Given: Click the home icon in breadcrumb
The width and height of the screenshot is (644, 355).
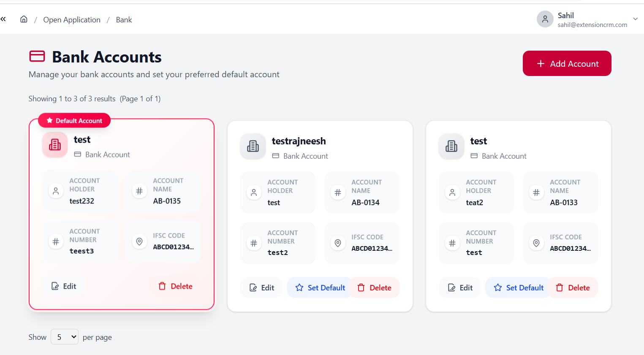Looking at the screenshot, I should pyautogui.click(x=24, y=19).
